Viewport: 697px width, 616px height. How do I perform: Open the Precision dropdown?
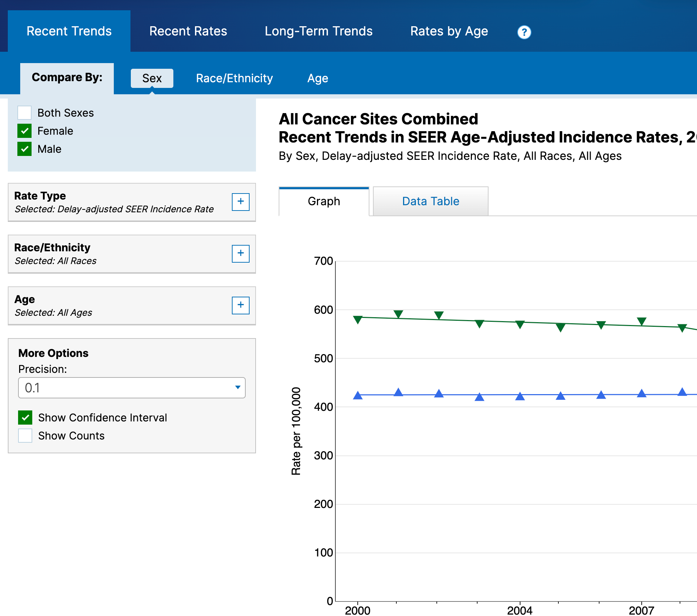[132, 388]
